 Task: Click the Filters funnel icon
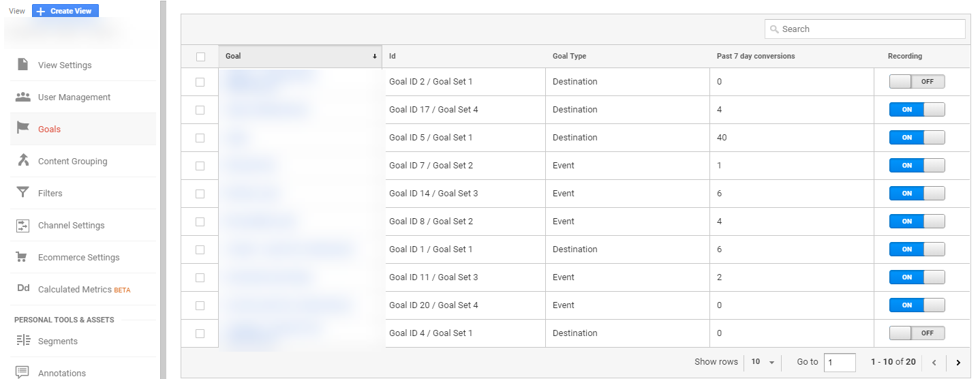point(23,193)
